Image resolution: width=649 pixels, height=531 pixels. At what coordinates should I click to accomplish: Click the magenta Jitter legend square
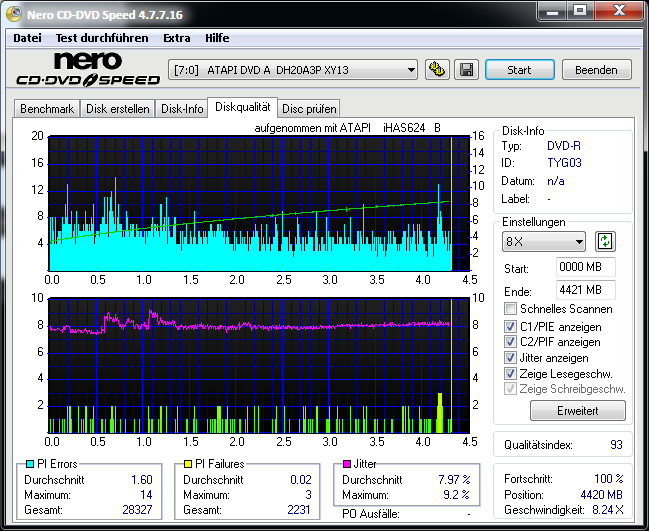point(347,464)
